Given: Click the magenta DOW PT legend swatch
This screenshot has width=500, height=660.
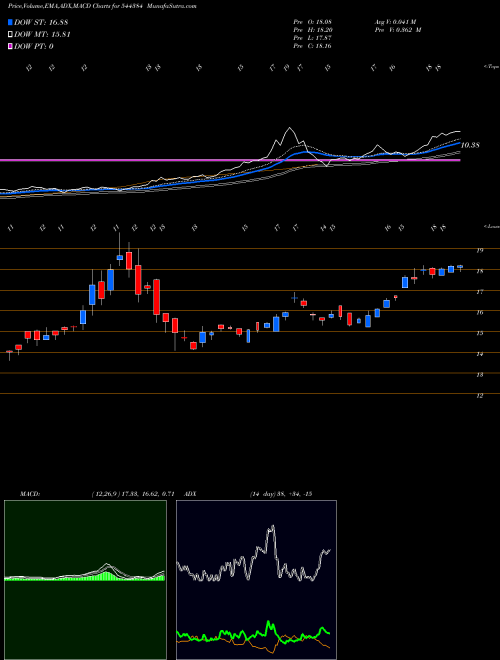Looking at the screenshot, I should coord(10,46).
